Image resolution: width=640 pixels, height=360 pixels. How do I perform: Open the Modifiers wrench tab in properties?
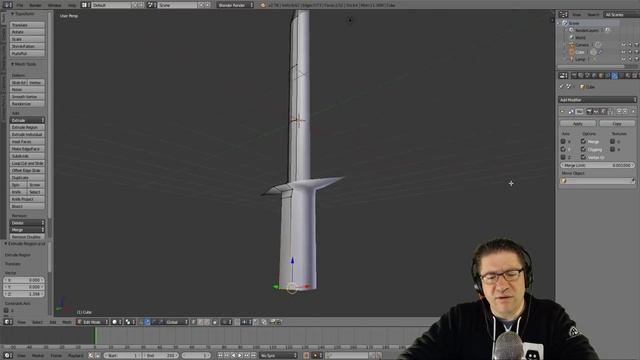tap(615, 76)
